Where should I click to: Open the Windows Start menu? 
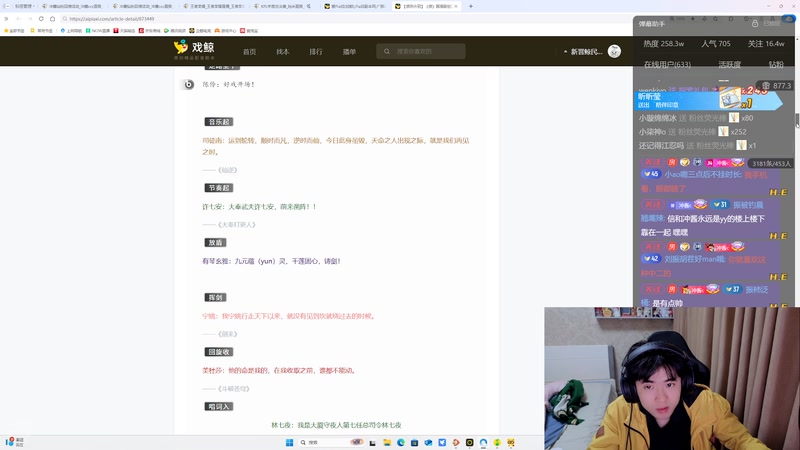click(x=289, y=442)
